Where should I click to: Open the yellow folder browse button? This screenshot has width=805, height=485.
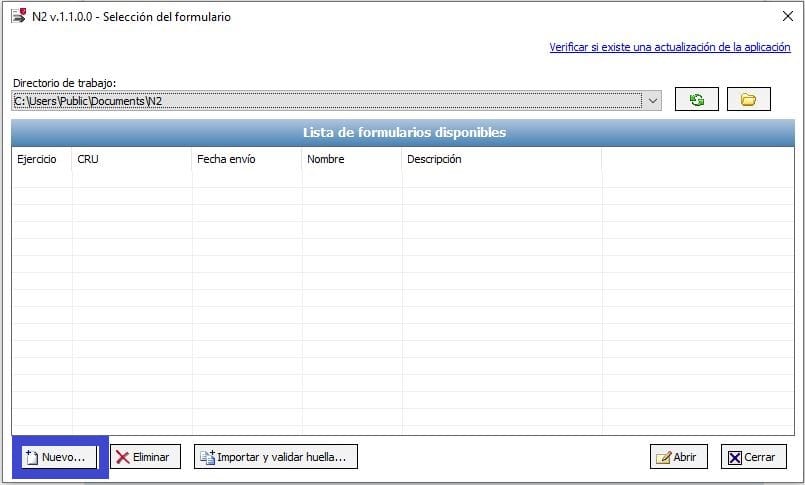pos(749,99)
